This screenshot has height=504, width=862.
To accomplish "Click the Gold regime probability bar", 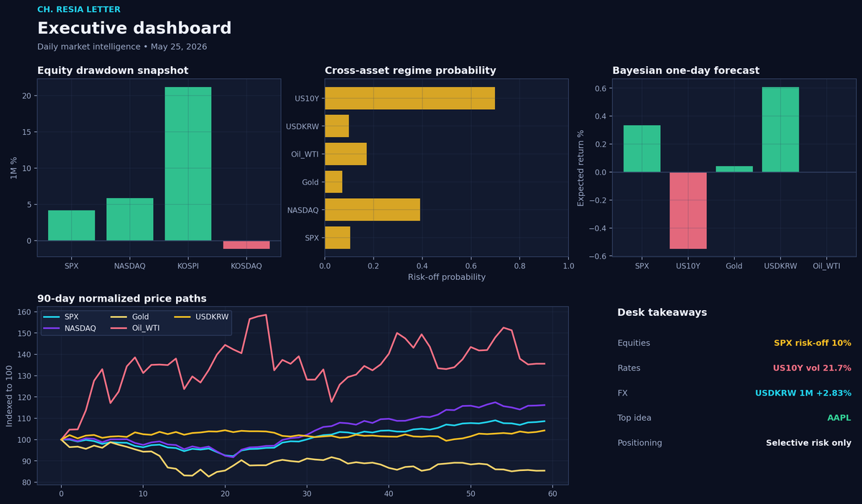I will [333, 182].
